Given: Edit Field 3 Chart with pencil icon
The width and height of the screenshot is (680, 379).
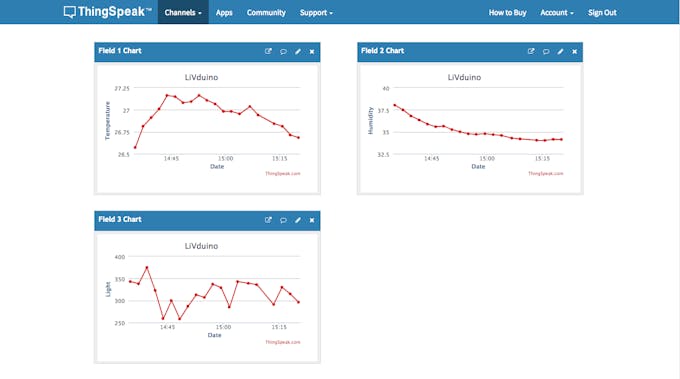Looking at the screenshot, I should pos(298,220).
